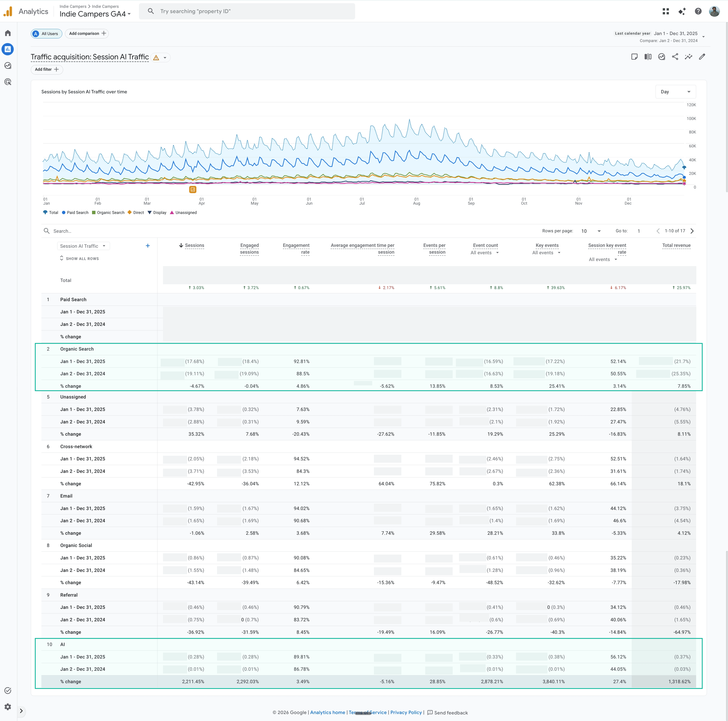
Task: Open the Day granularity dropdown
Action: [x=676, y=92]
